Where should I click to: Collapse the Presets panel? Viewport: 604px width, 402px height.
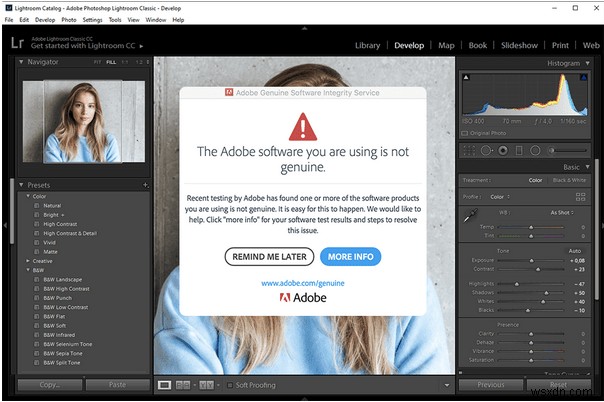point(21,185)
